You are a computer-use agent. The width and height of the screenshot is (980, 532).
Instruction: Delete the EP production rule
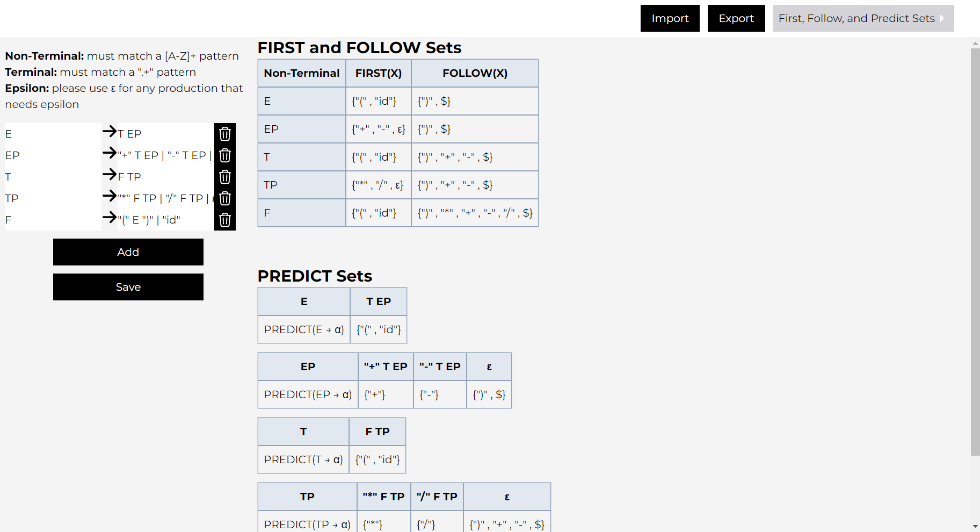(x=225, y=155)
